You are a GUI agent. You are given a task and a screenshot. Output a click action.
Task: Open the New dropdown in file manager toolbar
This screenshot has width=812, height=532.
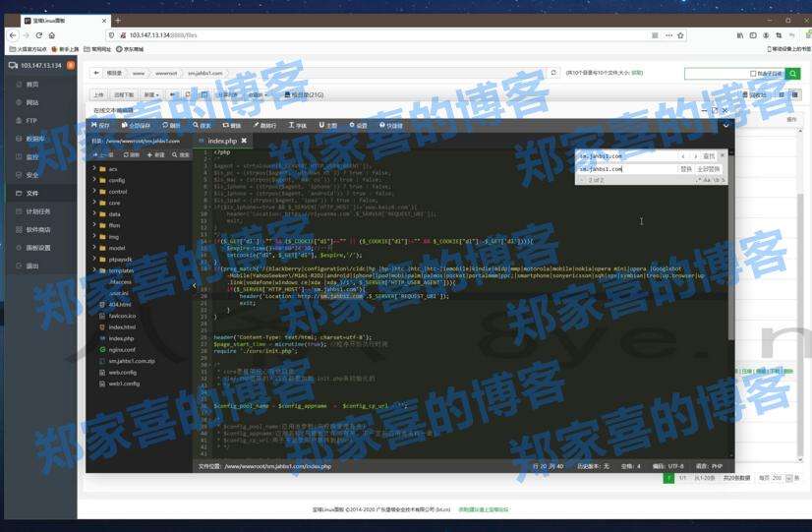151,94
